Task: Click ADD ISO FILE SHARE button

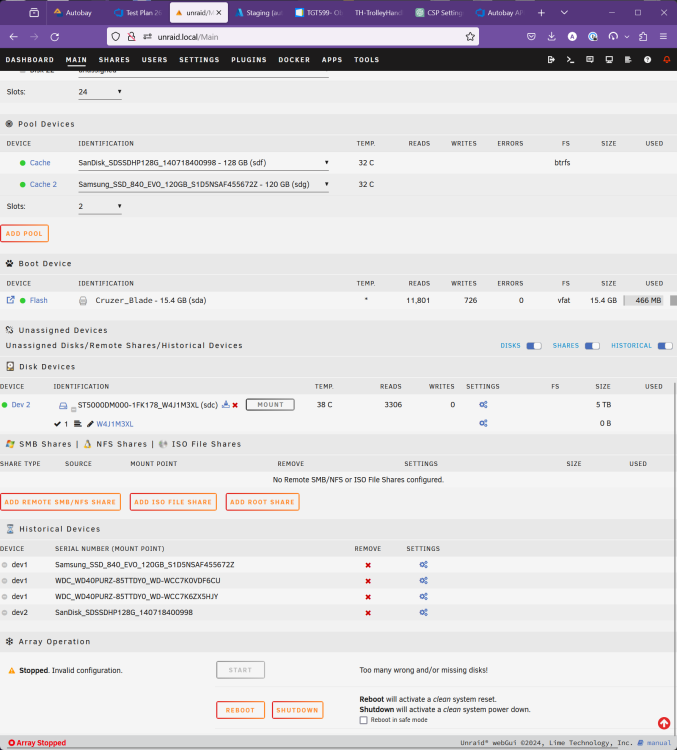Action: pyautogui.click(x=173, y=502)
